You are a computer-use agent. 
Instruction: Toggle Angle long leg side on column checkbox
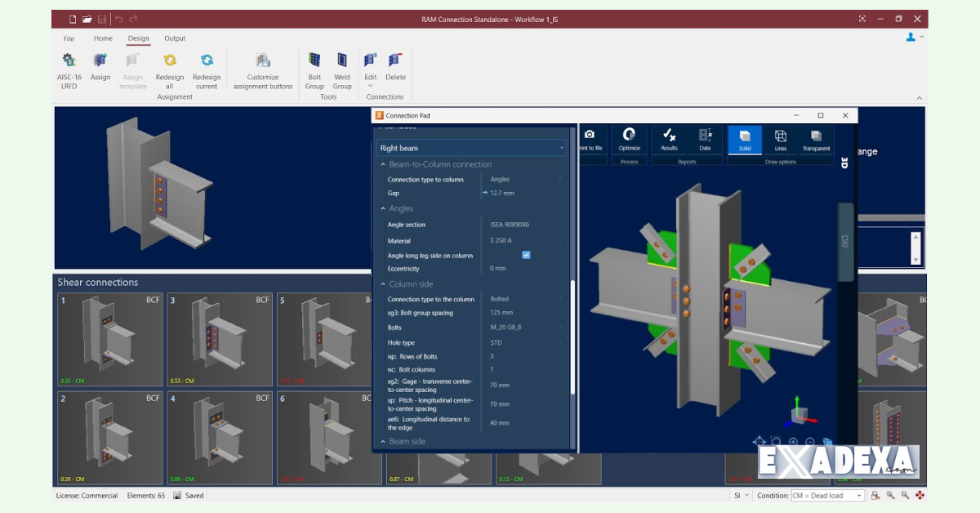pos(526,255)
